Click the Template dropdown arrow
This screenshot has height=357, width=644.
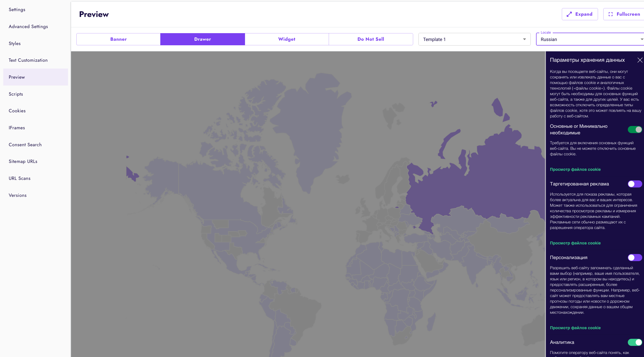[x=524, y=39]
